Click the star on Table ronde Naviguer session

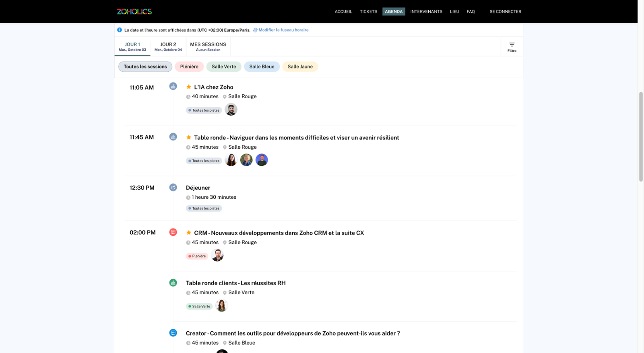(x=188, y=137)
